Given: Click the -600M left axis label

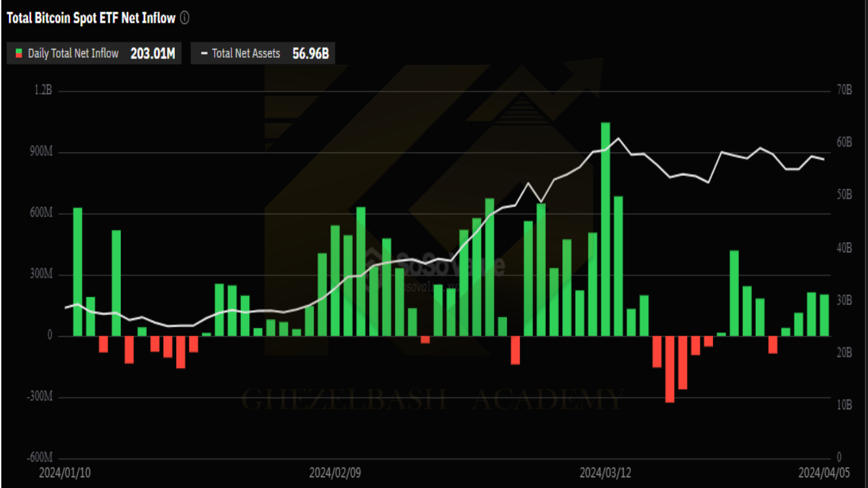Looking at the screenshot, I should 39,458.
